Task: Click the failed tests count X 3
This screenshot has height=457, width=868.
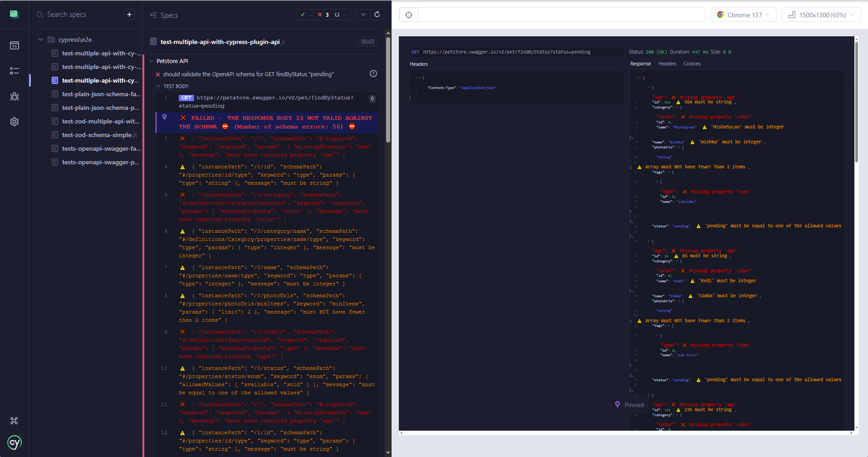Action: (324, 15)
